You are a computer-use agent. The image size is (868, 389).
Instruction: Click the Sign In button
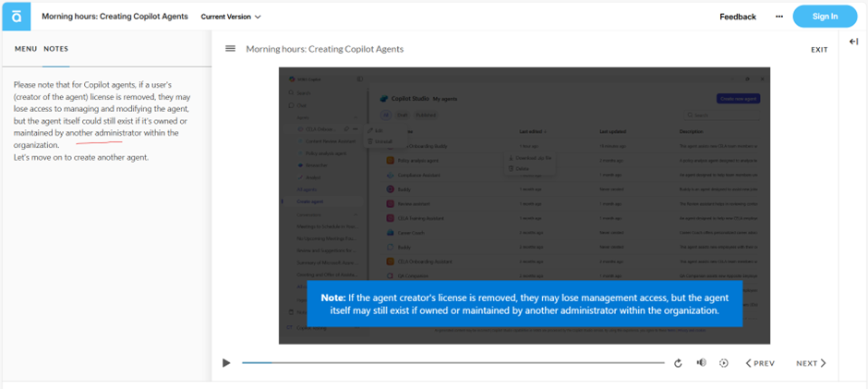click(825, 17)
